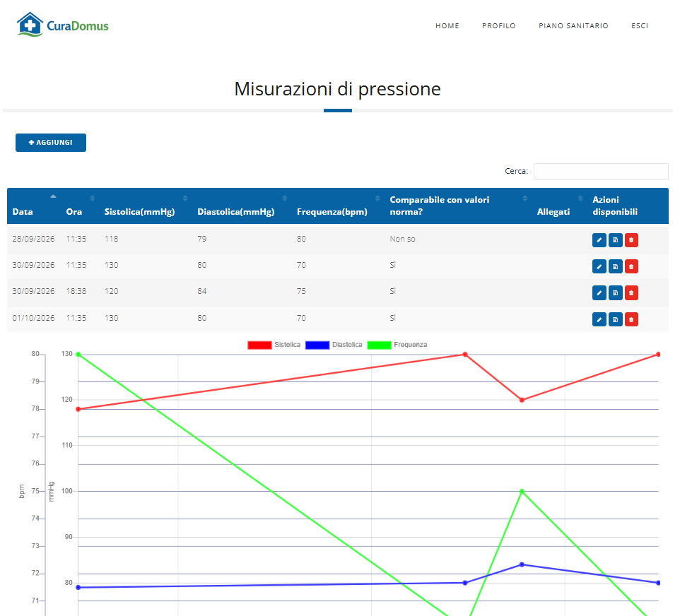Viewport: 680px width, 616px height.
Task: Select the systolic value 118
Action: coord(111,239)
